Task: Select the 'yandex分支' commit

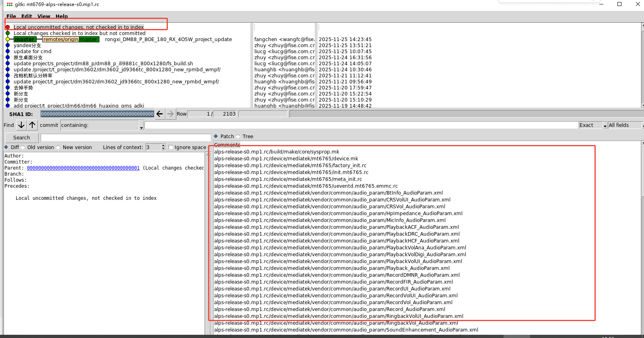Action: point(27,46)
